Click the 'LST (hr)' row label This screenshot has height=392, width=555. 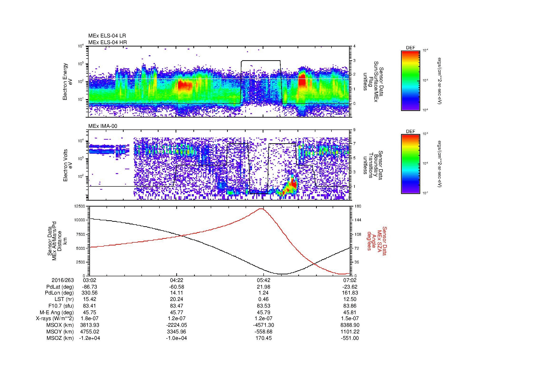(x=64, y=300)
